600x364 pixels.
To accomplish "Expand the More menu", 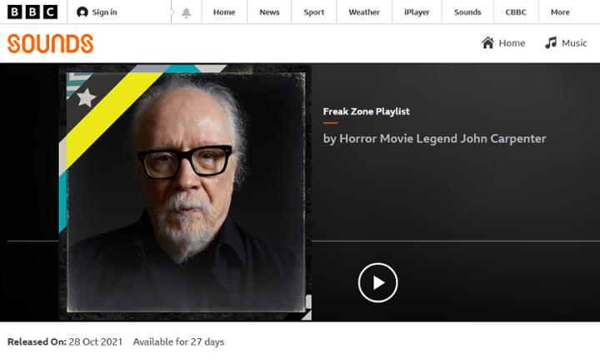I will coord(560,12).
